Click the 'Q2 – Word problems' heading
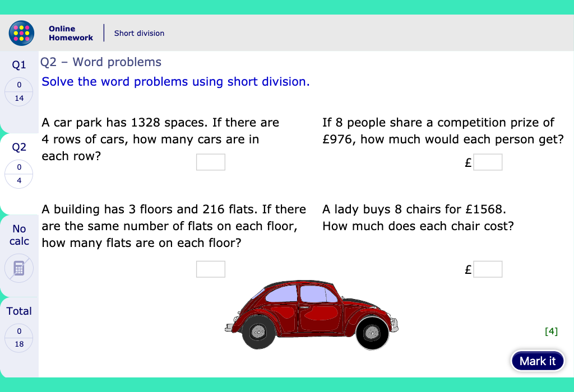This screenshot has width=574, height=392. pos(101,62)
